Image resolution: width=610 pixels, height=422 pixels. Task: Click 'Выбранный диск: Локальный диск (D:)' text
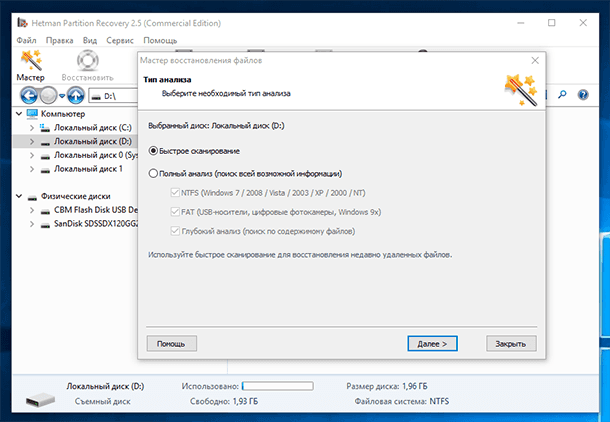[216, 126]
